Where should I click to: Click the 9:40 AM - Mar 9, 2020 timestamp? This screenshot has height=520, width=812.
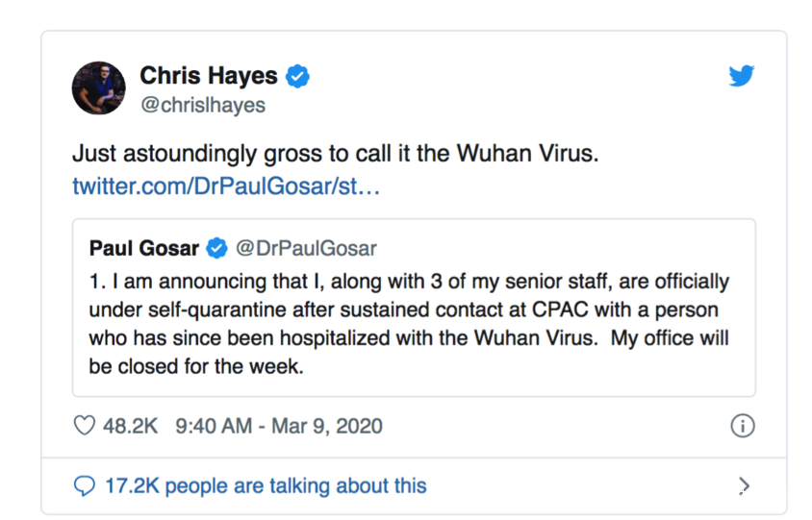tap(279, 426)
